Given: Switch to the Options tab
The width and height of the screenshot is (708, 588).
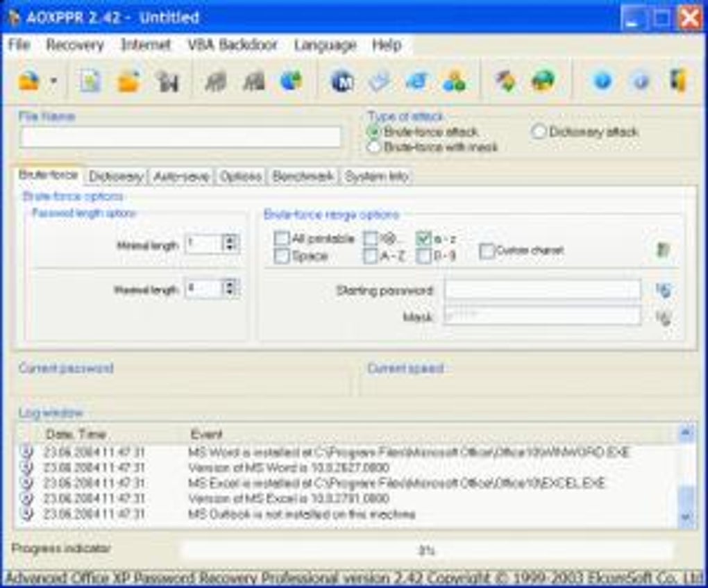Looking at the screenshot, I should click(241, 176).
